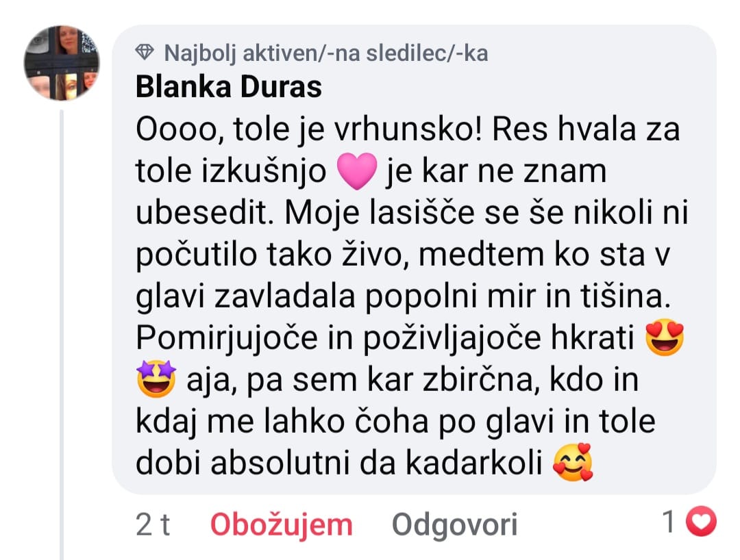The height and width of the screenshot is (560, 740).
Task: Click the heart-eyes emoji after hkrati
Action: (x=665, y=338)
